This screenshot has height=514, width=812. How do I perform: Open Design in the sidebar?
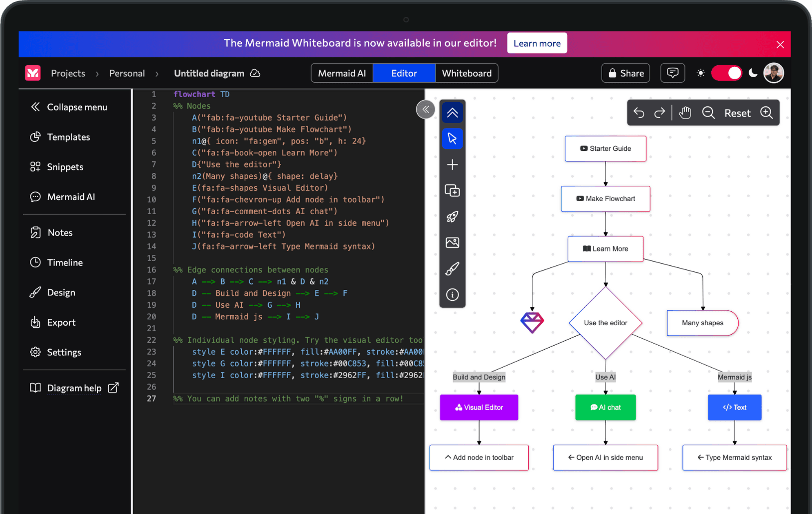pos(53,292)
